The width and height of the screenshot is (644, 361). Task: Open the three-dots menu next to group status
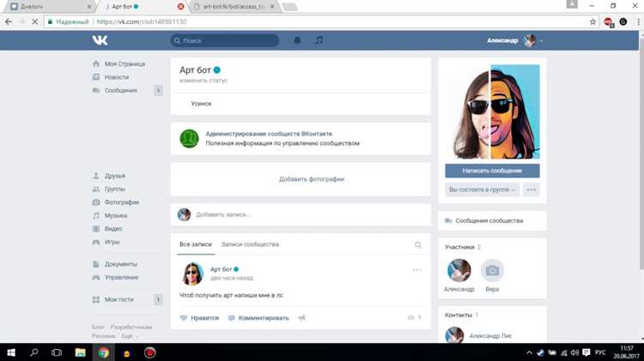point(531,190)
